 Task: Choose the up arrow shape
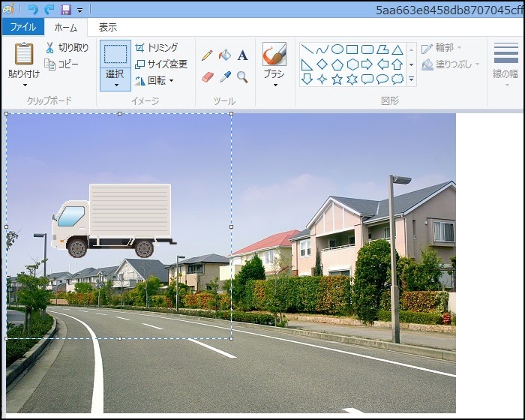point(397,64)
